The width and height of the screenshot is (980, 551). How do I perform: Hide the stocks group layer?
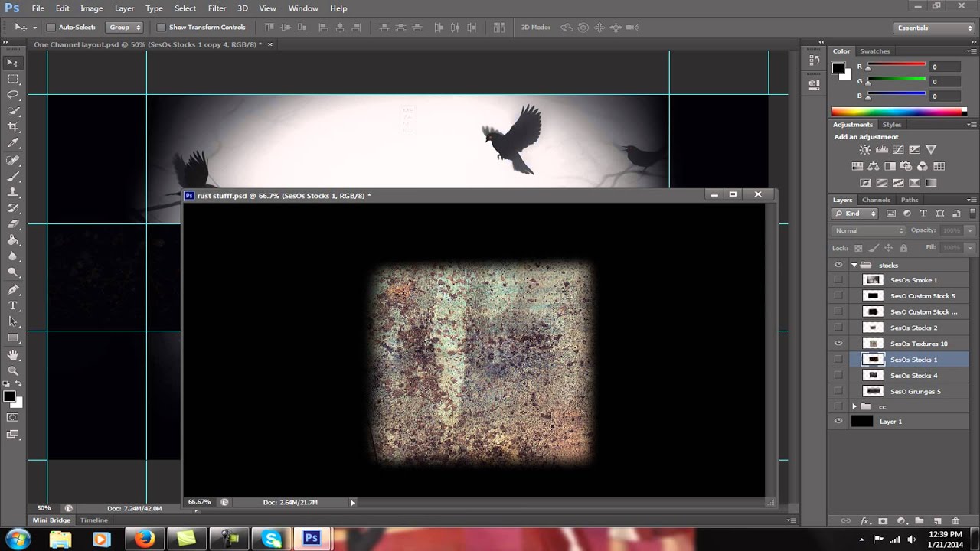(838, 265)
